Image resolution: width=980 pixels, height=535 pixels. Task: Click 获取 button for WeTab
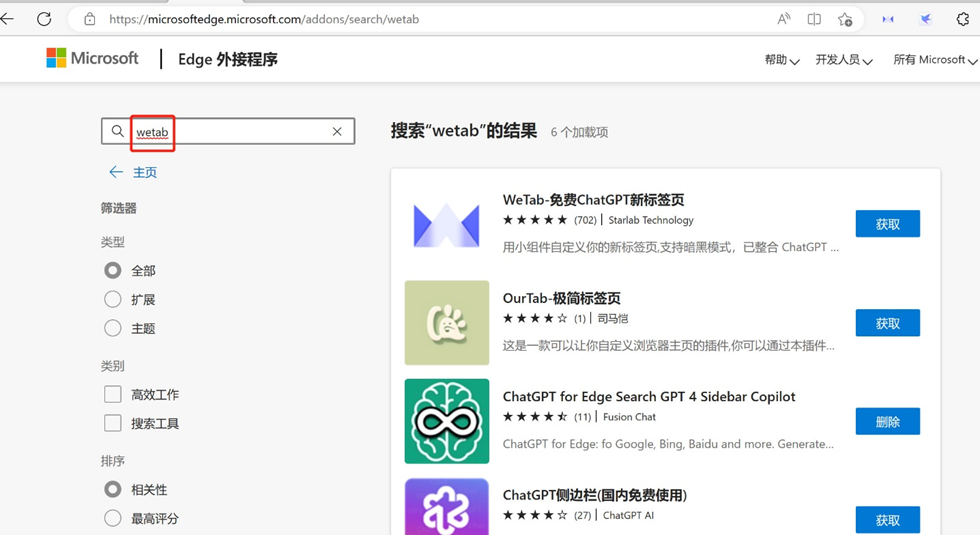click(888, 224)
